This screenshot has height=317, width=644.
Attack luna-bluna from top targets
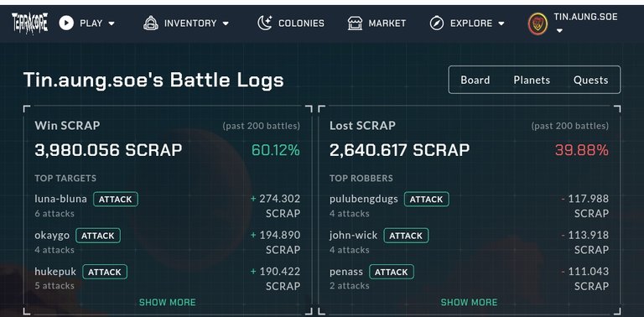[x=116, y=199]
